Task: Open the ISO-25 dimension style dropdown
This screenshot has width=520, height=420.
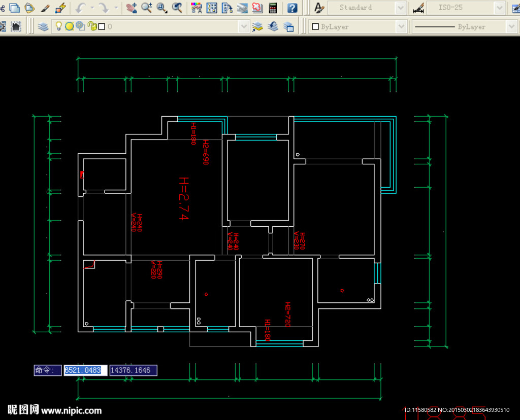Action: click(500, 8)
